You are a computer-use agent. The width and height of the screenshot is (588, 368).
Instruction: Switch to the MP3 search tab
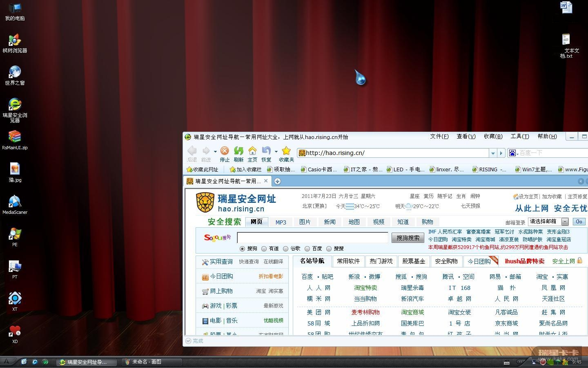point(281,222)
